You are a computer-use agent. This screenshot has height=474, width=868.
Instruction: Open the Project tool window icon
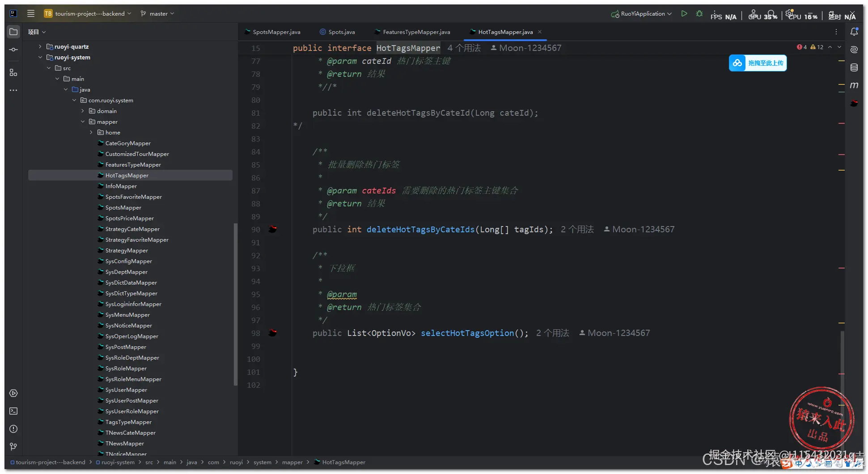point(13,32)
